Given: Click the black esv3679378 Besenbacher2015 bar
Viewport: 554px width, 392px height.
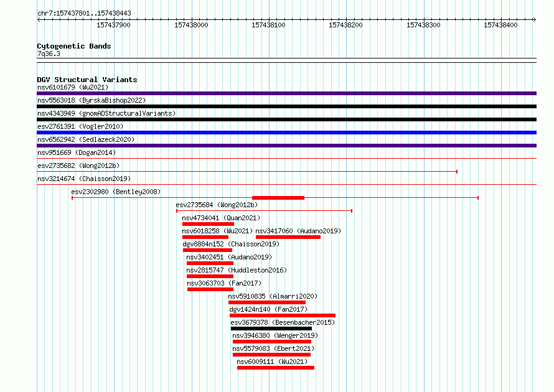Looking at the screenshot, I should tap(271, 329).
